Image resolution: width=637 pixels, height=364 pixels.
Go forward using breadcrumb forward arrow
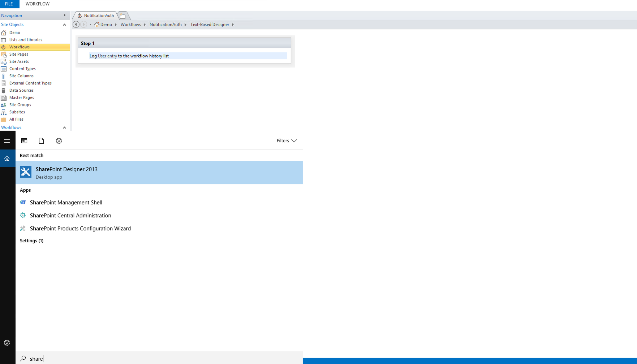click(x=83, y=25)
